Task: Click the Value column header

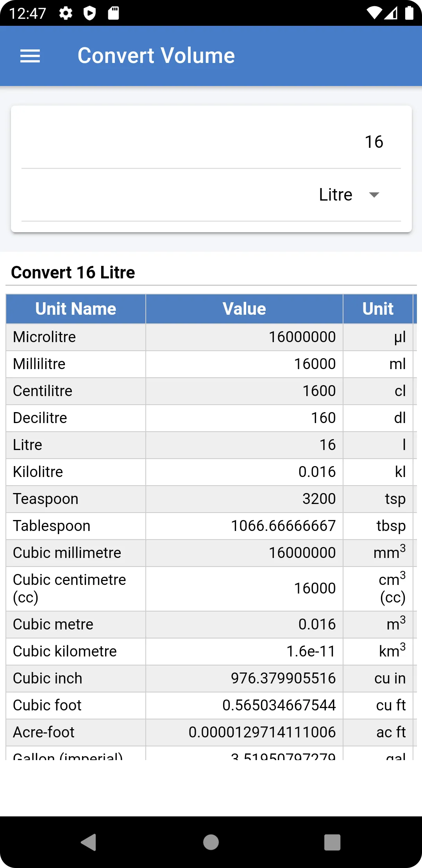Action: (245, 309)
